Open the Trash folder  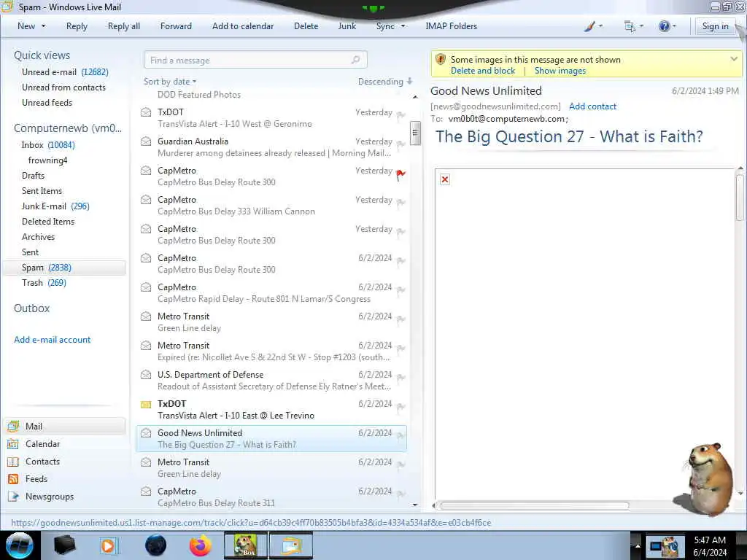pyautogui.click(x=44, y=283)
